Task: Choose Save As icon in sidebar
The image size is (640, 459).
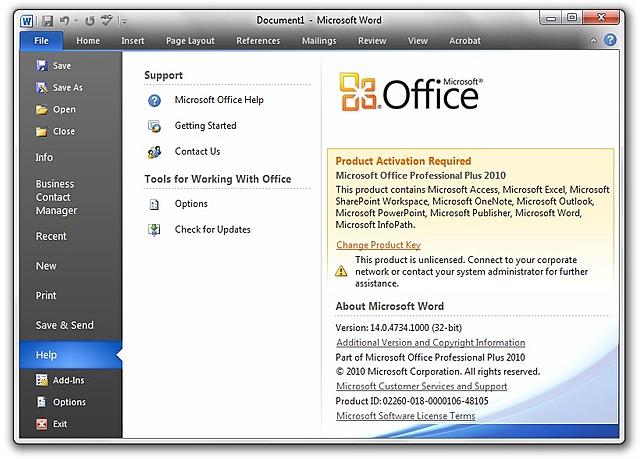Action: pos(42,88)
